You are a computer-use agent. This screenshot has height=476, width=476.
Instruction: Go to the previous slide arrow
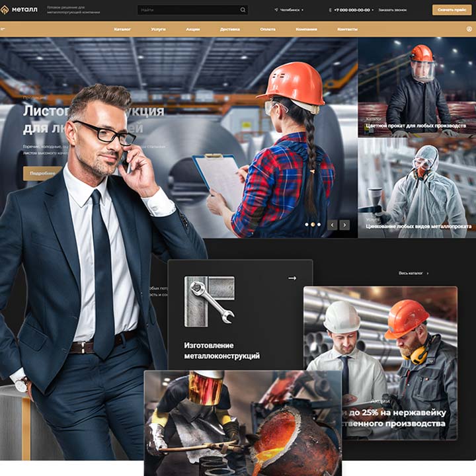point(333,225)
